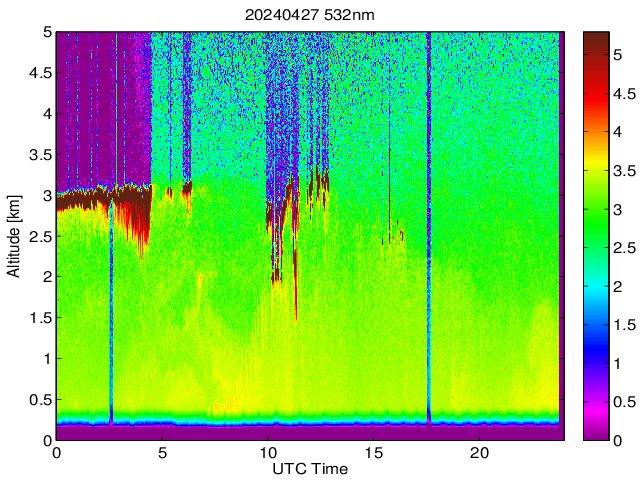Click the x-axis tick label 5
This screenshot has height=480, width=640.
point(162,452)
